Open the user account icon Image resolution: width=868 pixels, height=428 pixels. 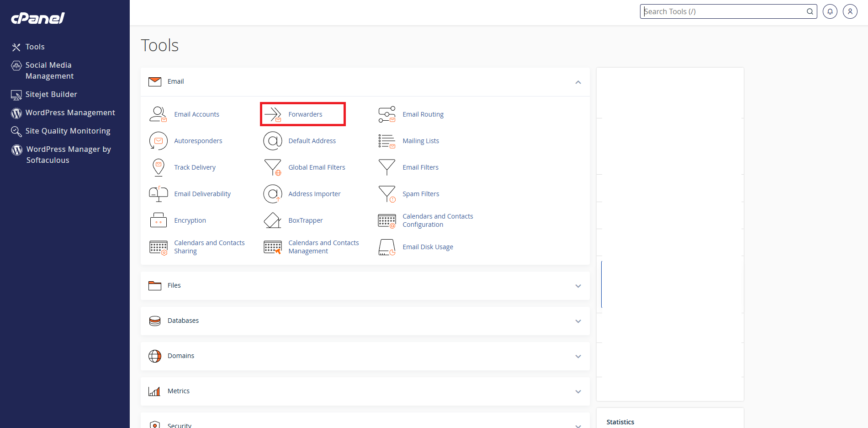point(850,11)
